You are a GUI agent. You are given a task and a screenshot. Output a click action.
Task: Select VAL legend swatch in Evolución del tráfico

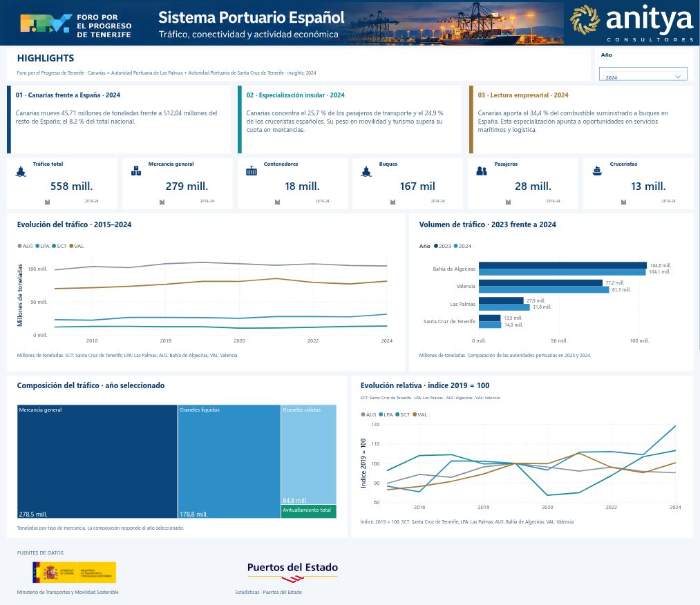71,246
